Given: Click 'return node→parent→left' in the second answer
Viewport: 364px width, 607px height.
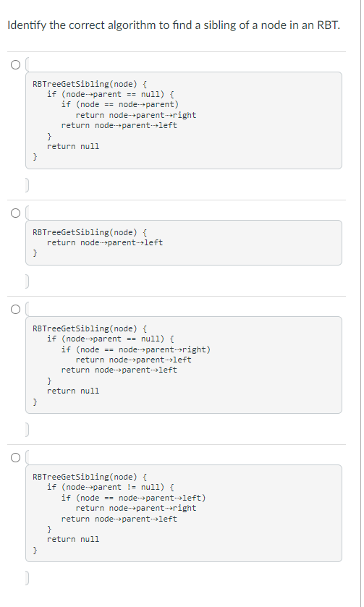Looking at the screenshot, I should tap(105, 242).
